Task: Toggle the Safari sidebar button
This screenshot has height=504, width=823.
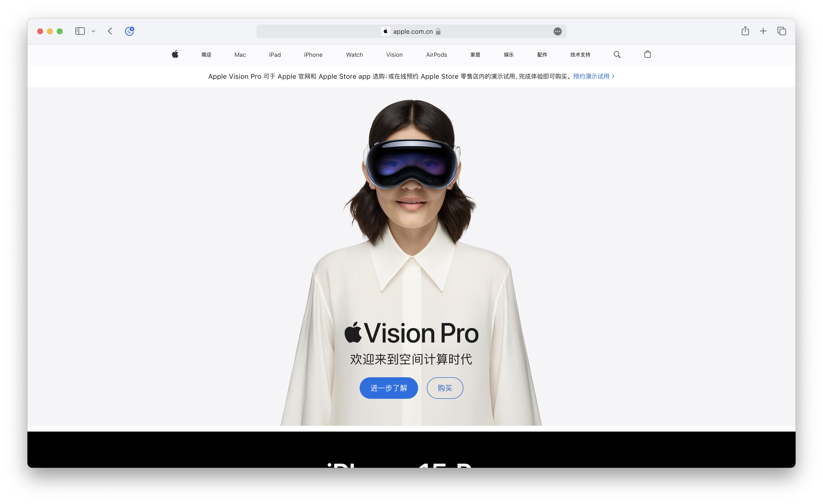Action: click(x=80, y=31)
